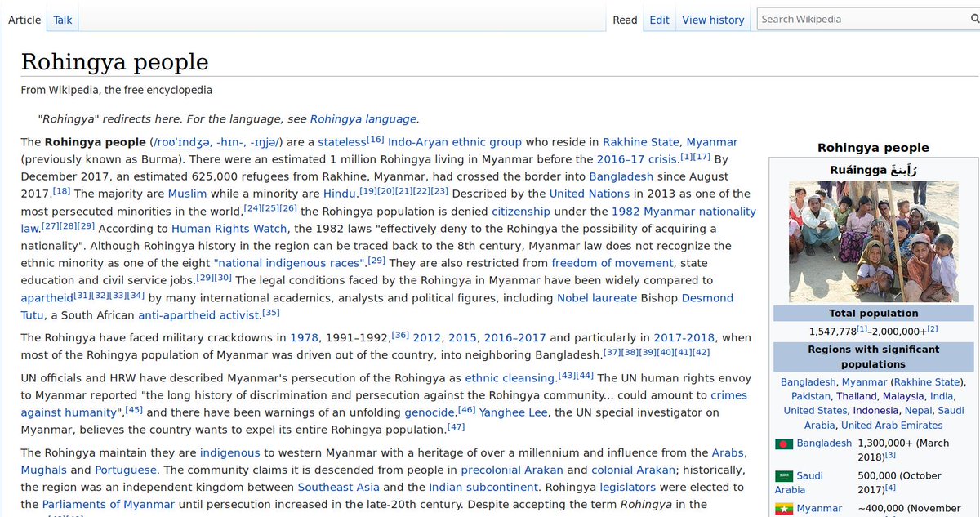Open Nepal link in infobox regions
Viewport: 980px width, 517px height.
pyautogui.click(x=918, y=411)
